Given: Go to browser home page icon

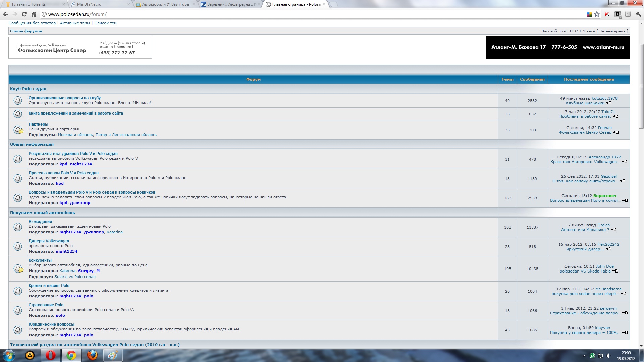Looking at the screenshot, I should point(34,14).
